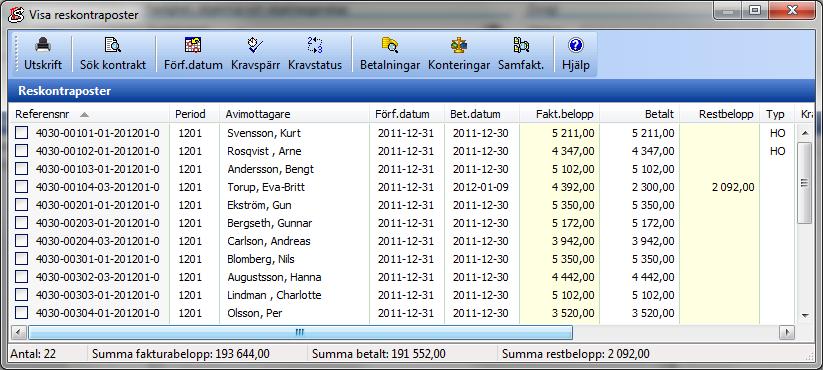Sort by the Betalt column header

(640, 114)
